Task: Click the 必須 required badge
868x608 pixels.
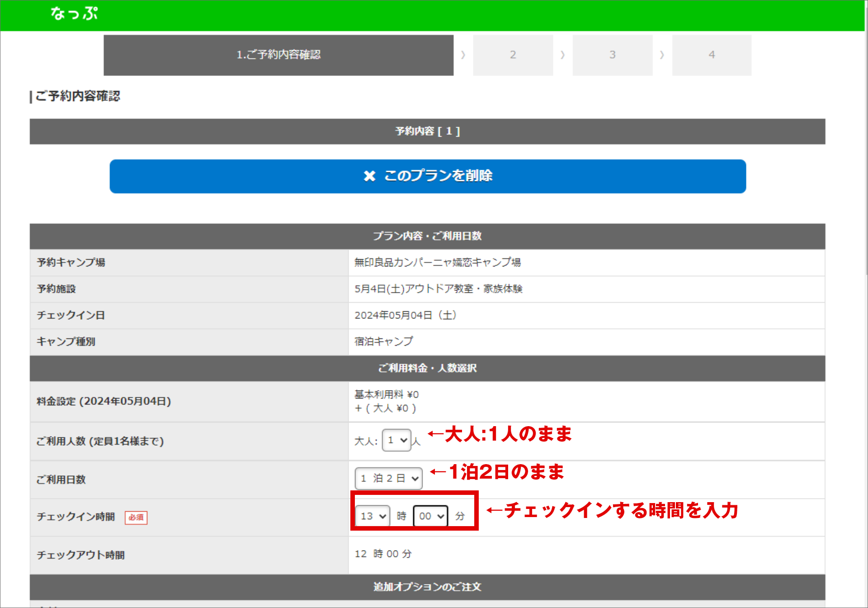Action: pyautogui.click(x=136, y=518)
